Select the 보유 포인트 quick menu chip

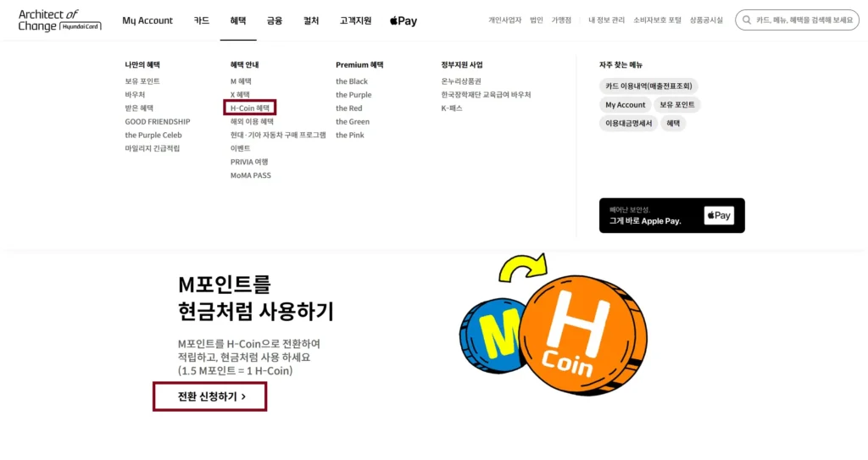(x=677, y=104)
